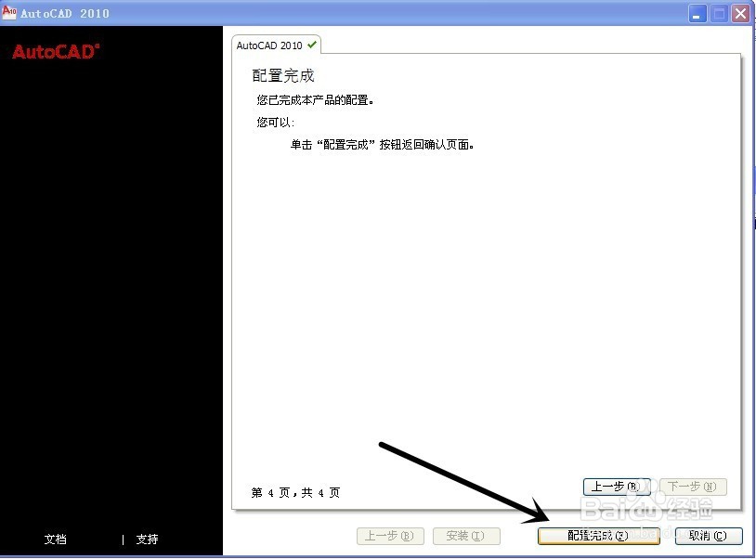This screenshot has height=559, width=756.
Task: Close the AutoCAD 2010 installer window
Action: pyautogui.click(x=739, y=14)
